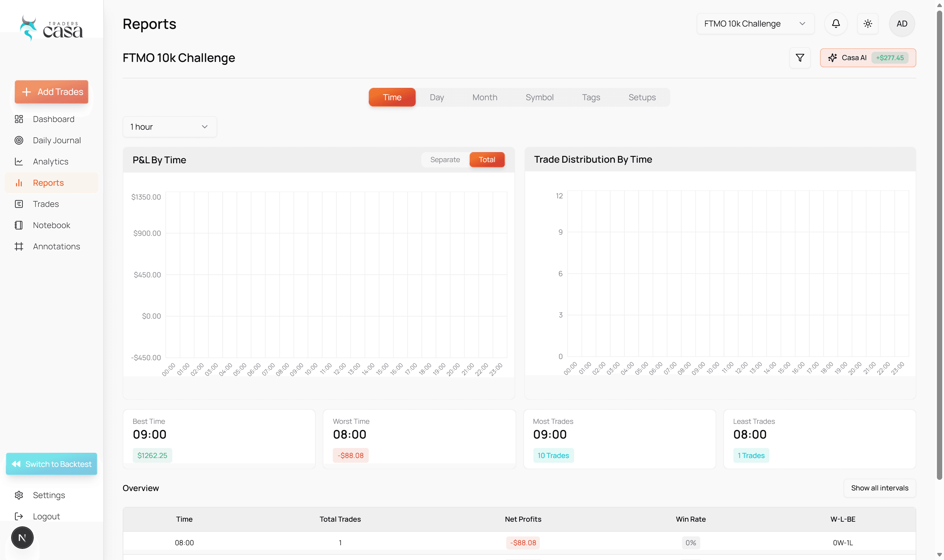Click the Logout arrow icon
The height and width of the screenshot is (560, 944).
point(19,516)
